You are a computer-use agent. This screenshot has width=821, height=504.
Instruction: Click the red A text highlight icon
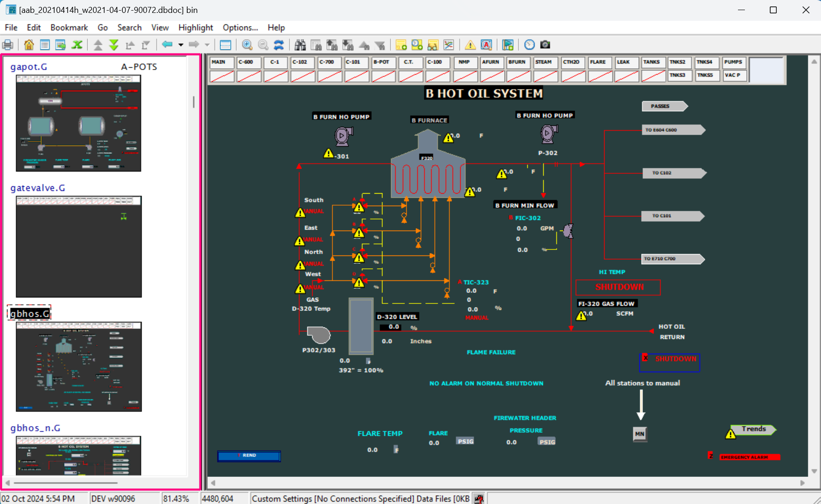point(486,45)
